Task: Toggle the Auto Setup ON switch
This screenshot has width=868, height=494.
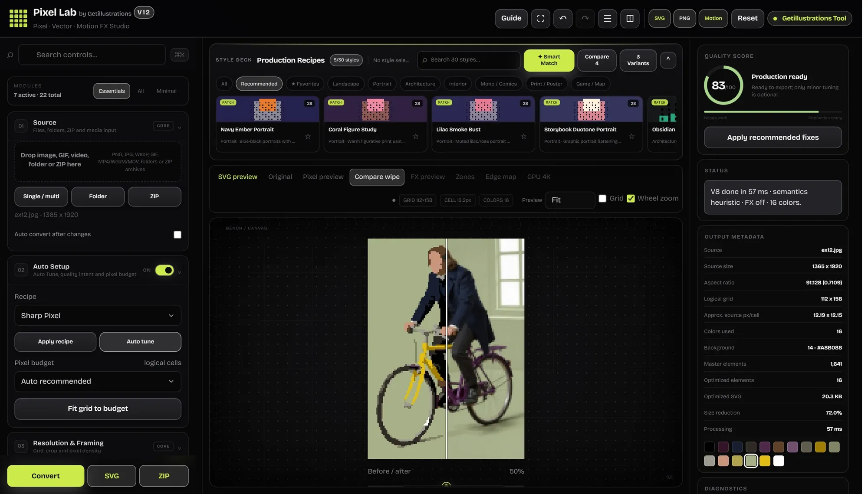Action: point(164,270)
